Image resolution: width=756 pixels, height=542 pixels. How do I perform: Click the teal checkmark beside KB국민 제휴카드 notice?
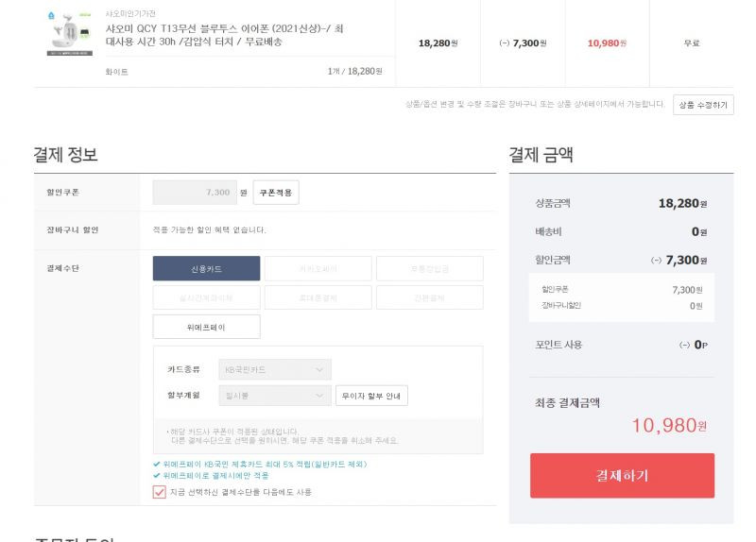(x=156, y=464)
